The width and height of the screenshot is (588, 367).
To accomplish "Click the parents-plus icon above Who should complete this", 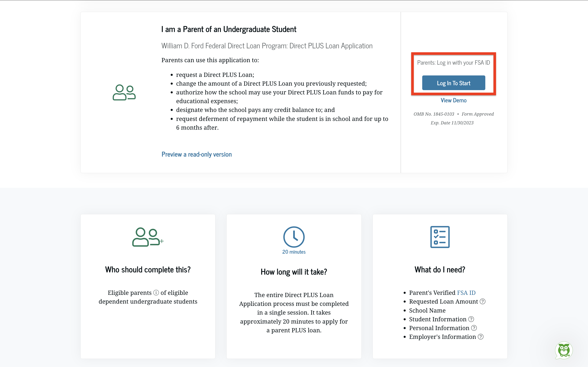I will pyautogui.click(x=147, y=237).
